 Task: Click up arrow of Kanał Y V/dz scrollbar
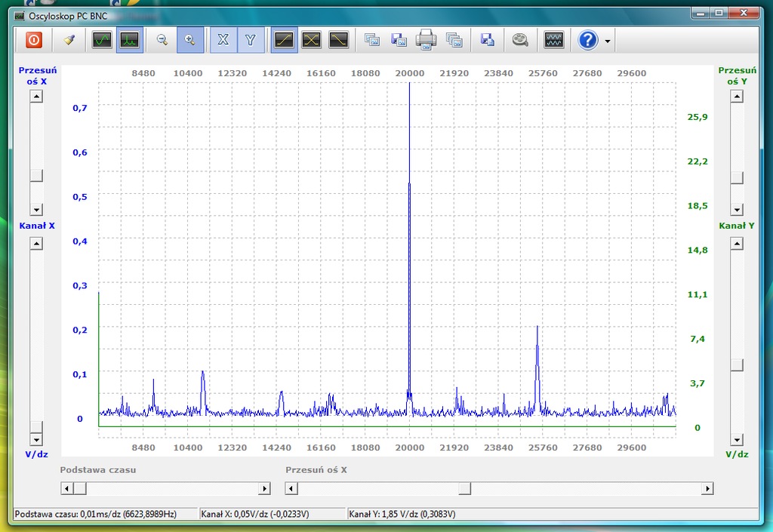point(737,243)
